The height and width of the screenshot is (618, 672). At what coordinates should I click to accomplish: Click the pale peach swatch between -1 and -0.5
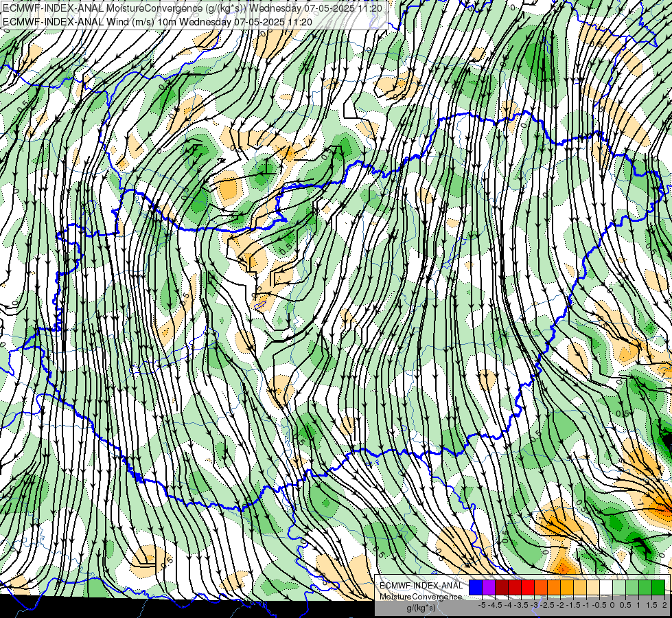[593, 587]
